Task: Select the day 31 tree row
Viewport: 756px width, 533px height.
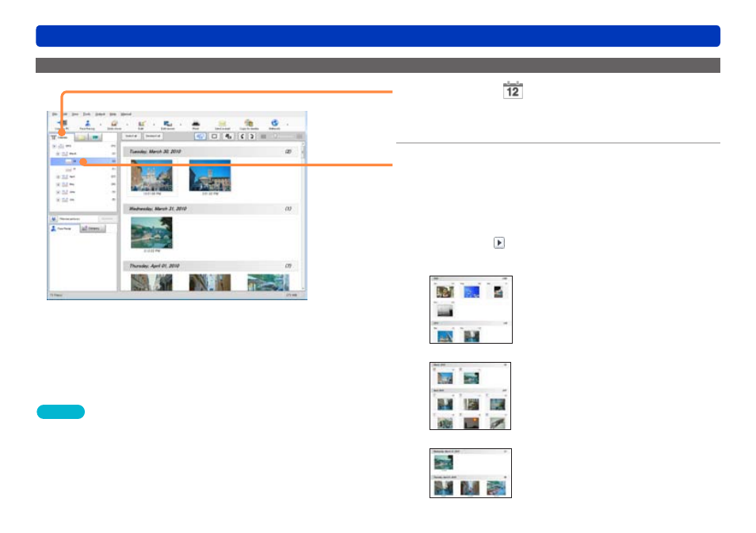Action: pyautogui.click(x=83, y=169)
